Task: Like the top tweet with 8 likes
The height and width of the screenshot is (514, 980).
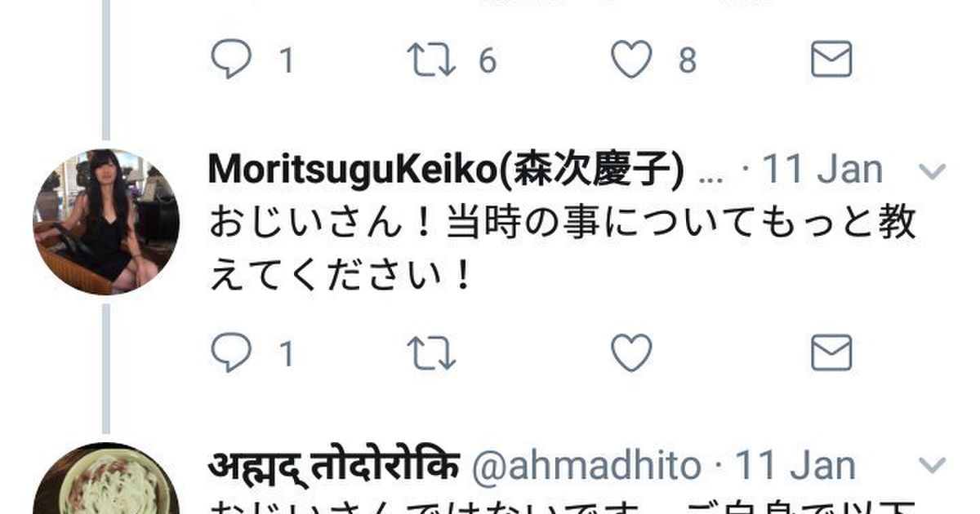Action: tap(632, 60)
